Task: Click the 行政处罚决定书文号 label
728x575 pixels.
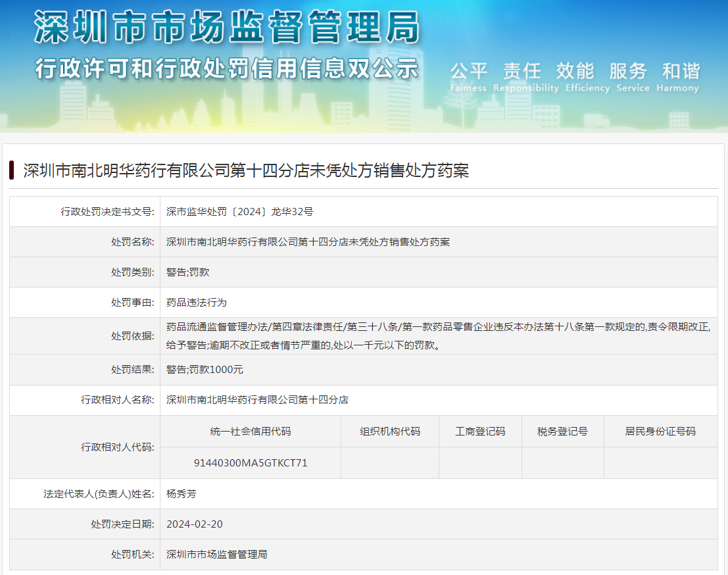Action: 107,212
